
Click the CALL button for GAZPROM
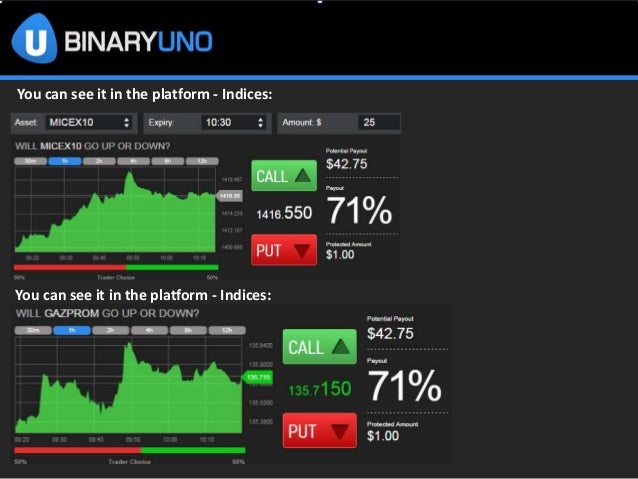(x=320, y=347)
